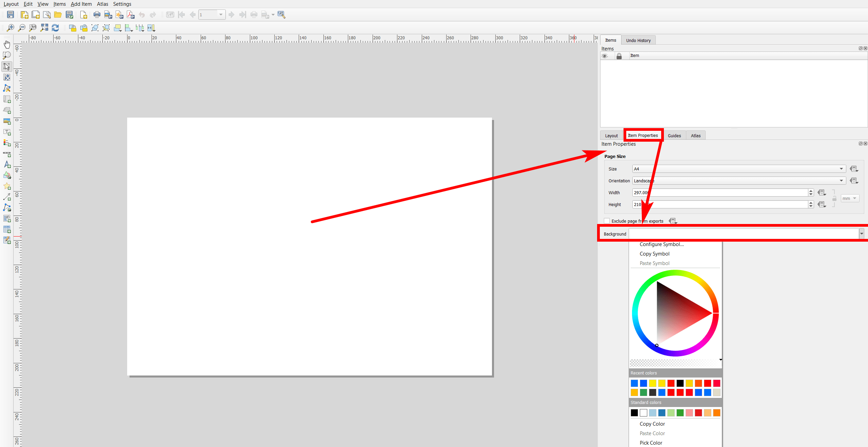Open the Add Legend tool
Screen dimensions: 868x447
click(7, 143)
